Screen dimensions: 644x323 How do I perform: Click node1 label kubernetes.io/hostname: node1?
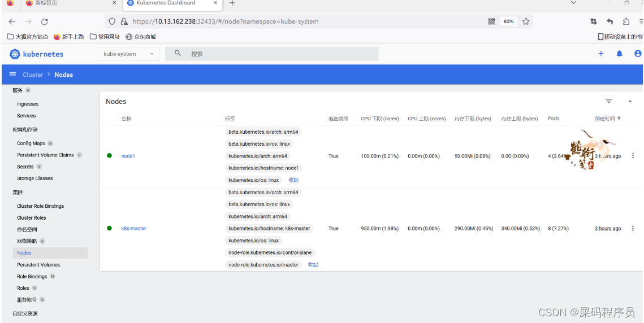pos(263,168)
